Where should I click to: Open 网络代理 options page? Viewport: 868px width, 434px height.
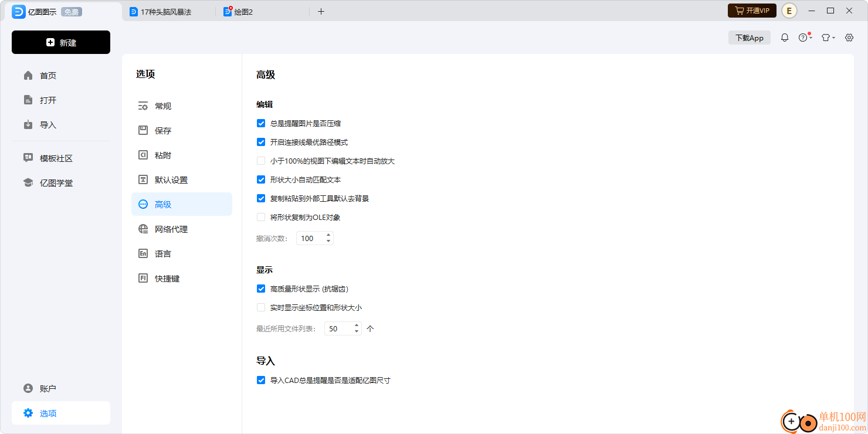click(182, 229)
